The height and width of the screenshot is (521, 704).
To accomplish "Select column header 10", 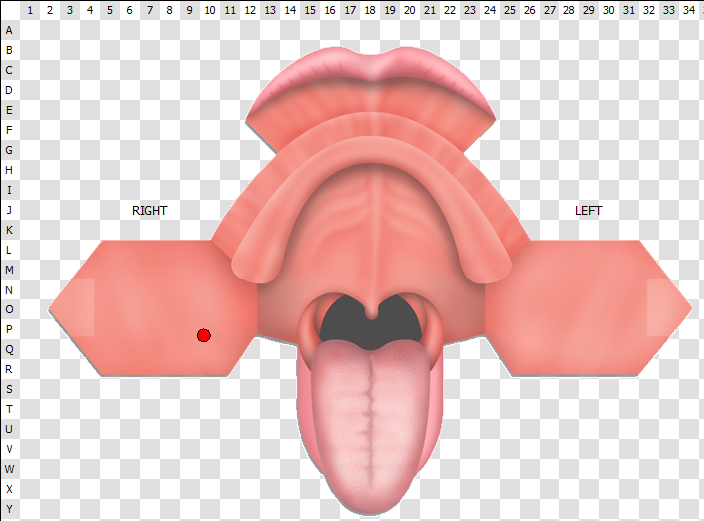I will tap(210, 10).
